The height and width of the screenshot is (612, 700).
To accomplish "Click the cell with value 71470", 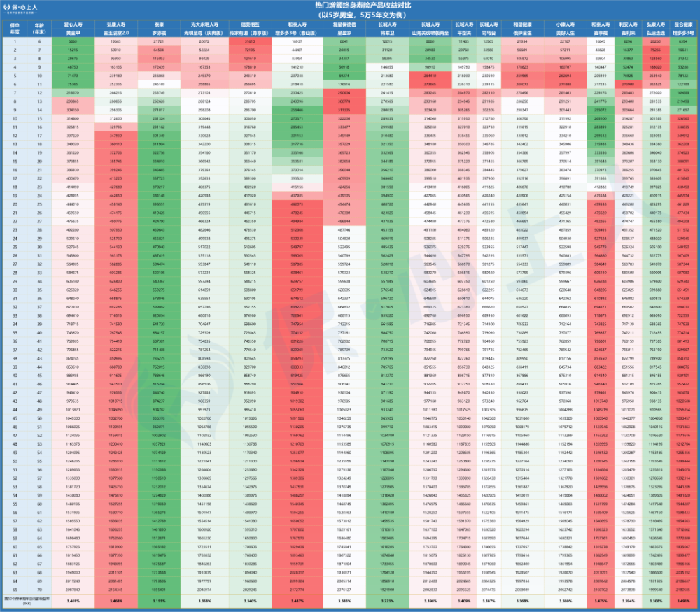I will 73,76.
